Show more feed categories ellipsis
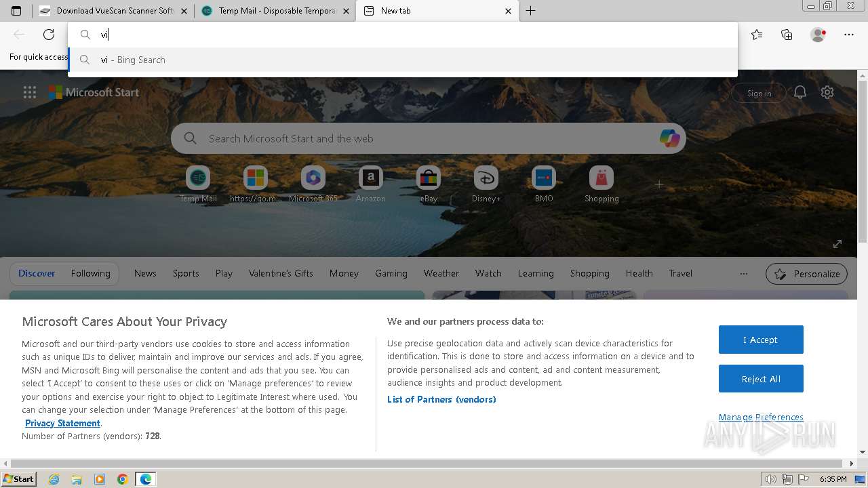This screenshot has width=868, height=488. (x=744, y=274)
